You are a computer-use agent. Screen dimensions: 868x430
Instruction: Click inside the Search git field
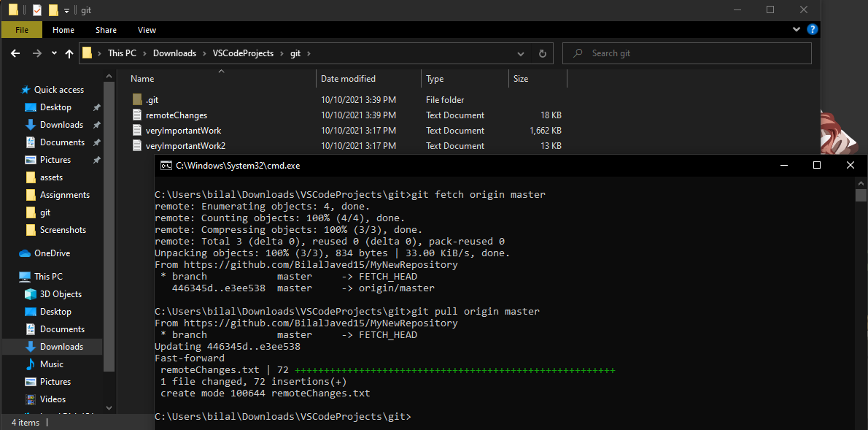click(x=686, y=53)
